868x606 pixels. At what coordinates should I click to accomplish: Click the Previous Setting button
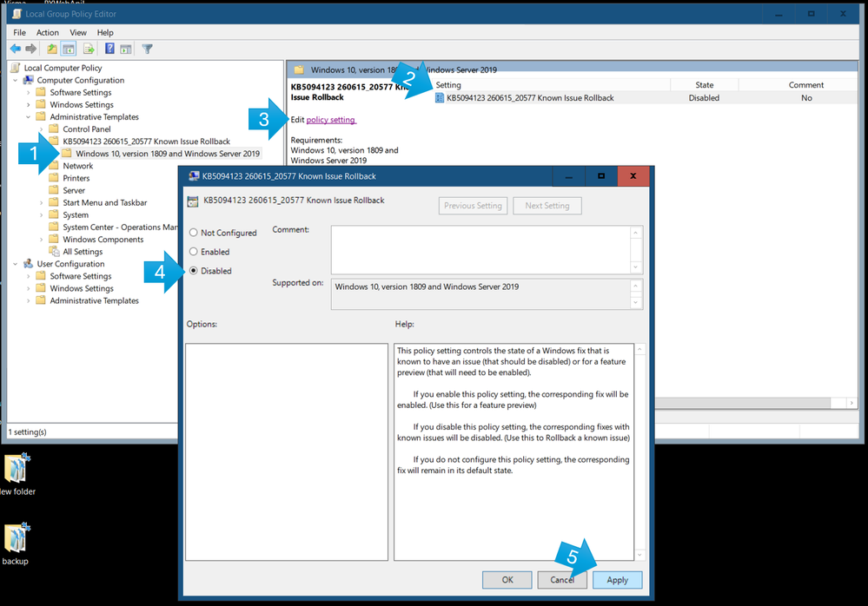point(473,206)
